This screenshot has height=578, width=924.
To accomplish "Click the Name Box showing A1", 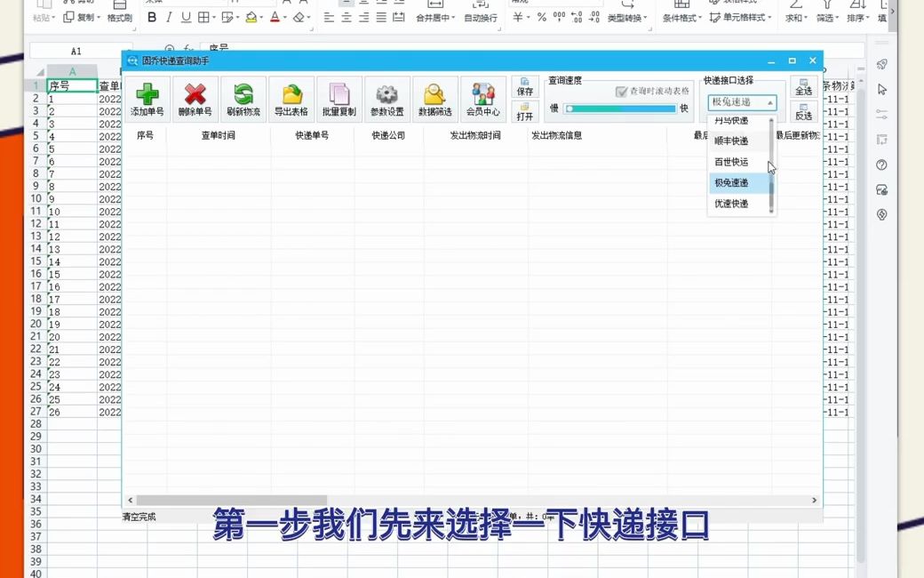I will (x=76, y=51).
